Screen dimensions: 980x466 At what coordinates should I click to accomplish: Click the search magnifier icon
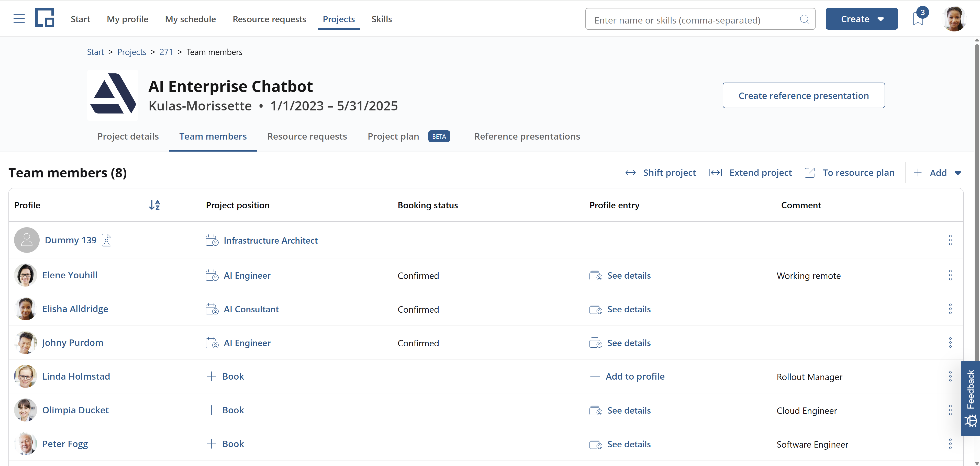pyautogui.click(x=805, y=19)
